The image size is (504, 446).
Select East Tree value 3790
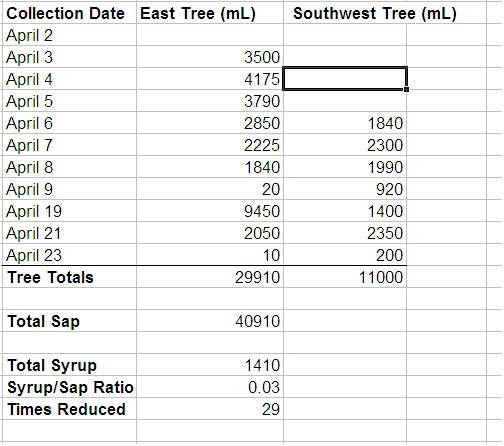pos(210,101)
